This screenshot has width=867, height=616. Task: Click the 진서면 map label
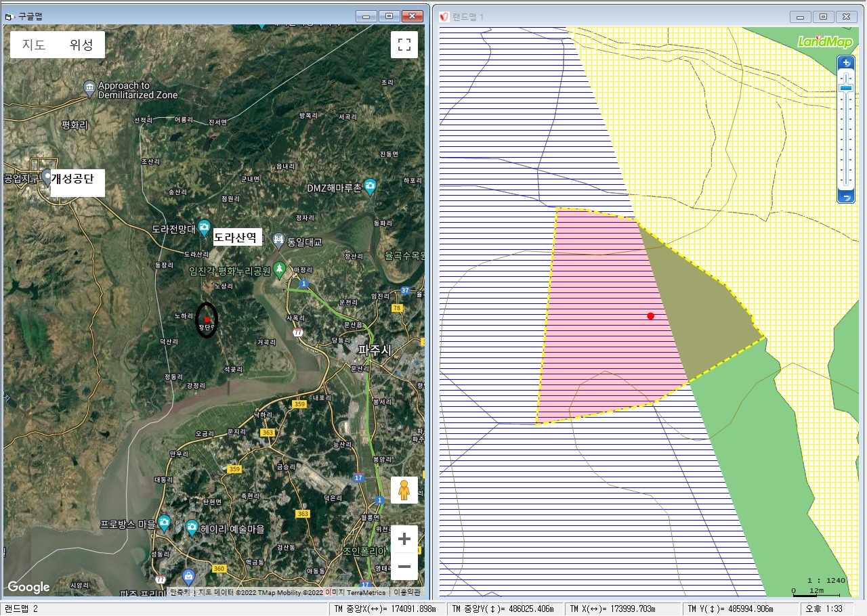[217, 123]
